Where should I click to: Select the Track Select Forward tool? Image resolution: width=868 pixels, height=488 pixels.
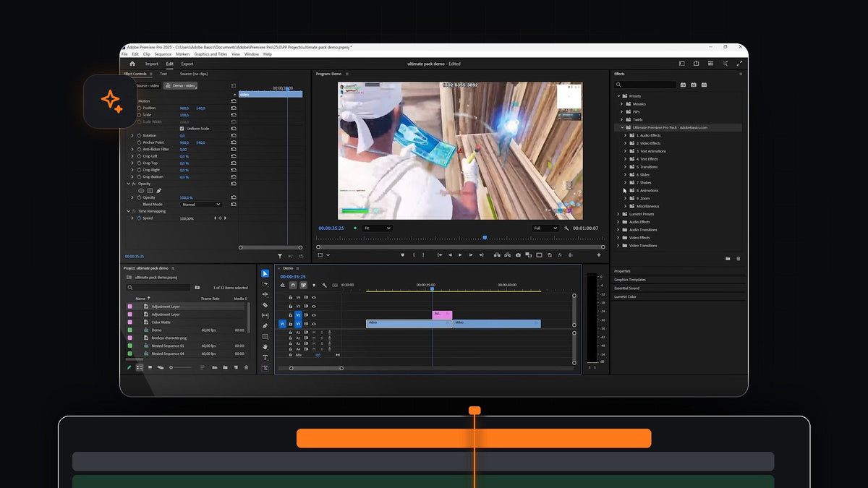click(x=265, y=284)
